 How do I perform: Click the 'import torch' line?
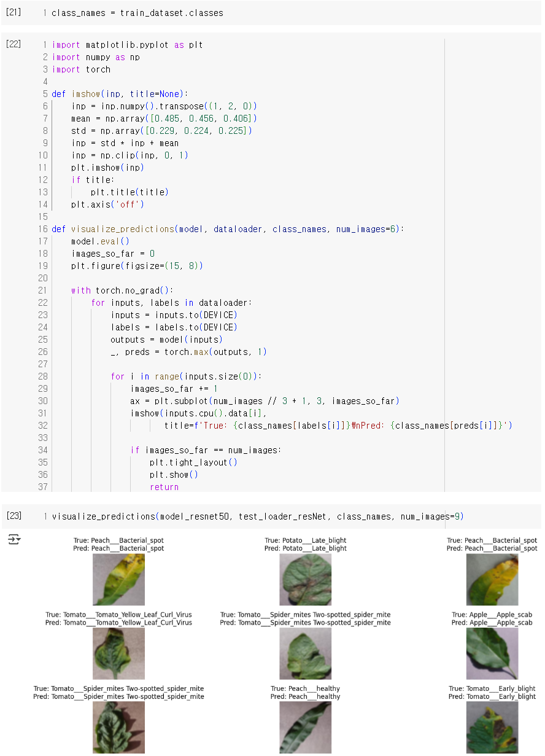point(81,69)
